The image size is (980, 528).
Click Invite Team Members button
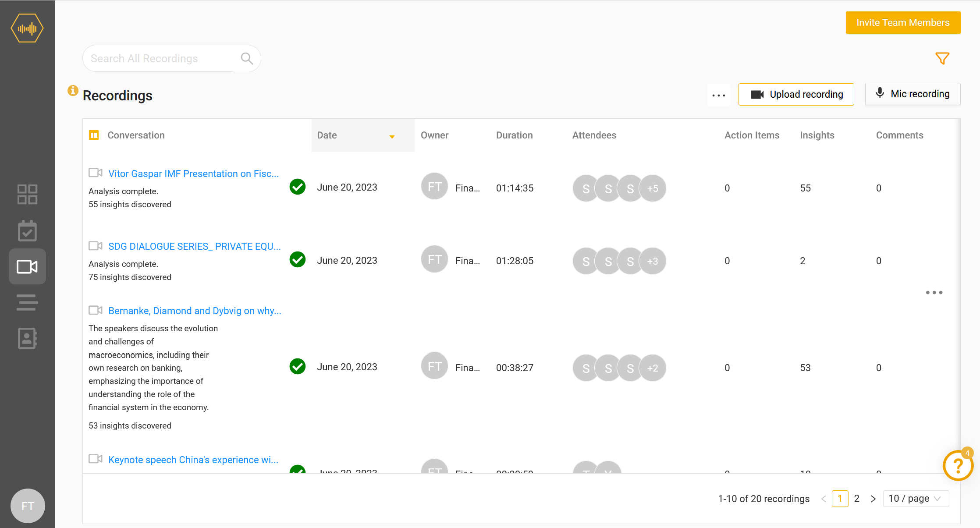[x=903, y=22]
